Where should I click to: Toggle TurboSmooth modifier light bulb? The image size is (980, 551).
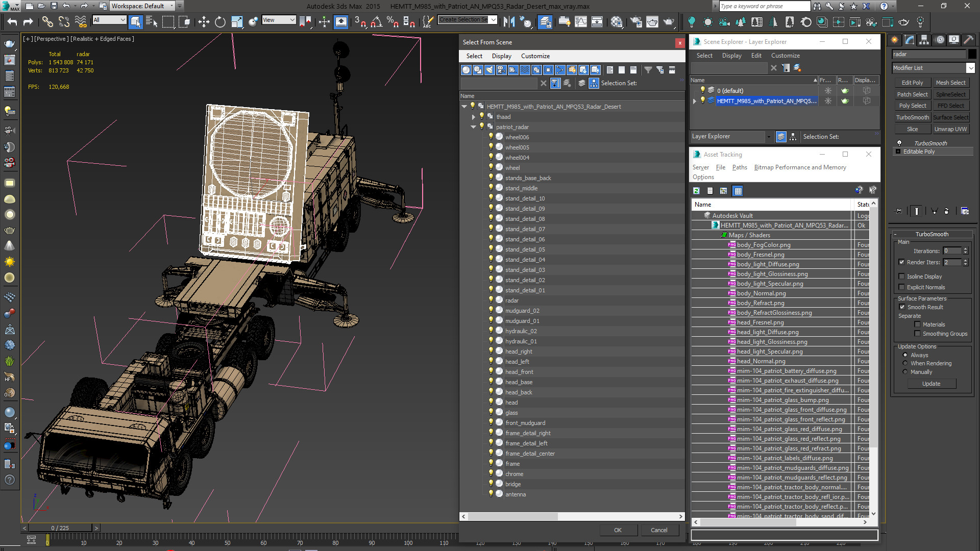899,143
